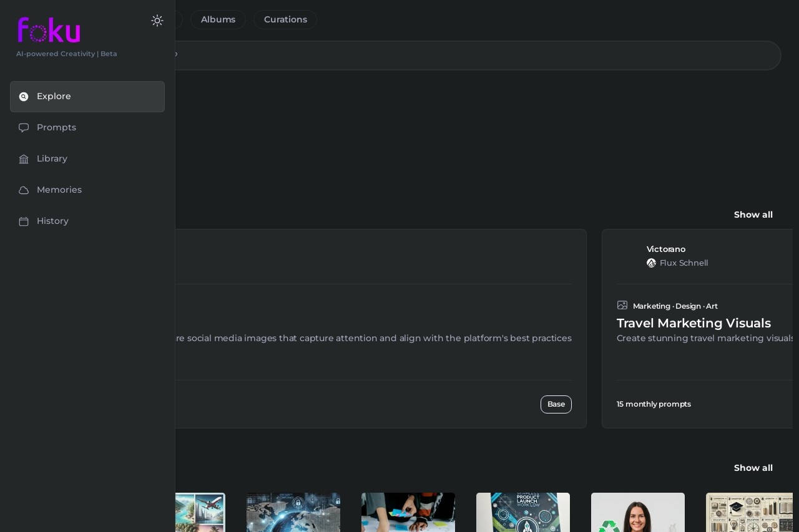Focus the search input field

tap(478, 56)
